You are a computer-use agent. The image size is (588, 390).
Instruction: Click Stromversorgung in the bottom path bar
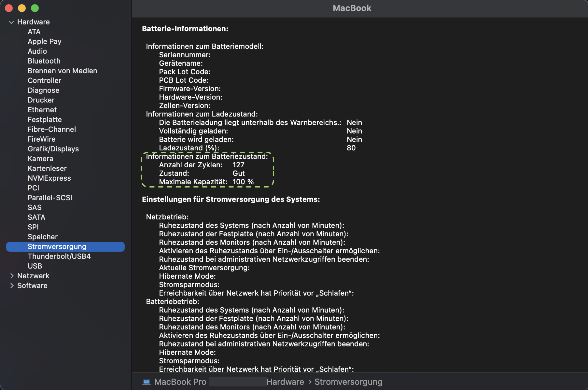tap(348, 382)
